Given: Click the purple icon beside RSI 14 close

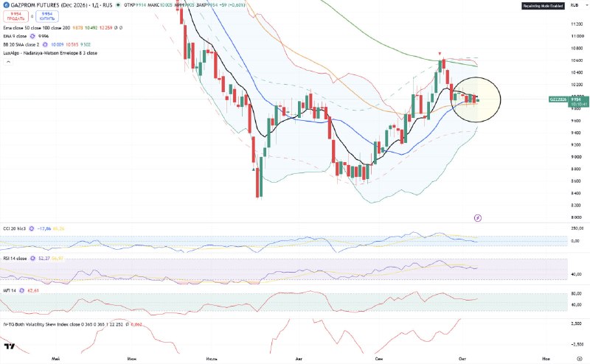Looking at the screenshot, I should tap(32, 259).
